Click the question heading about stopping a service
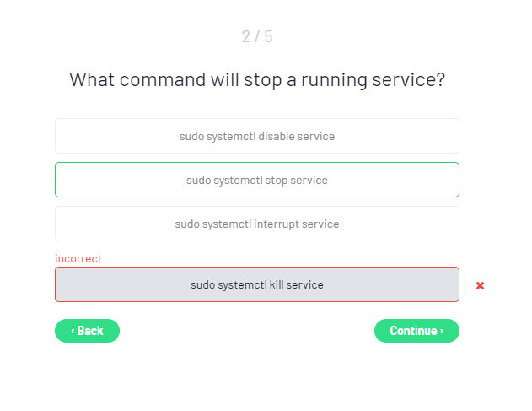 [x=257, y=79]
